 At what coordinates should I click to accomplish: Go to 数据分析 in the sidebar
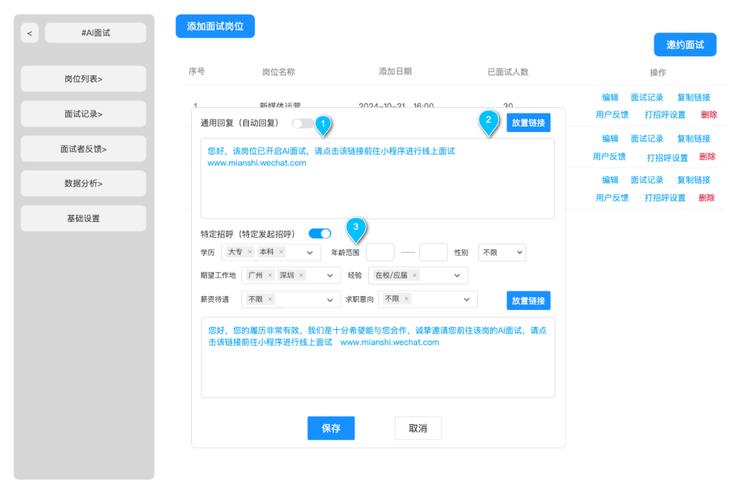83,184
